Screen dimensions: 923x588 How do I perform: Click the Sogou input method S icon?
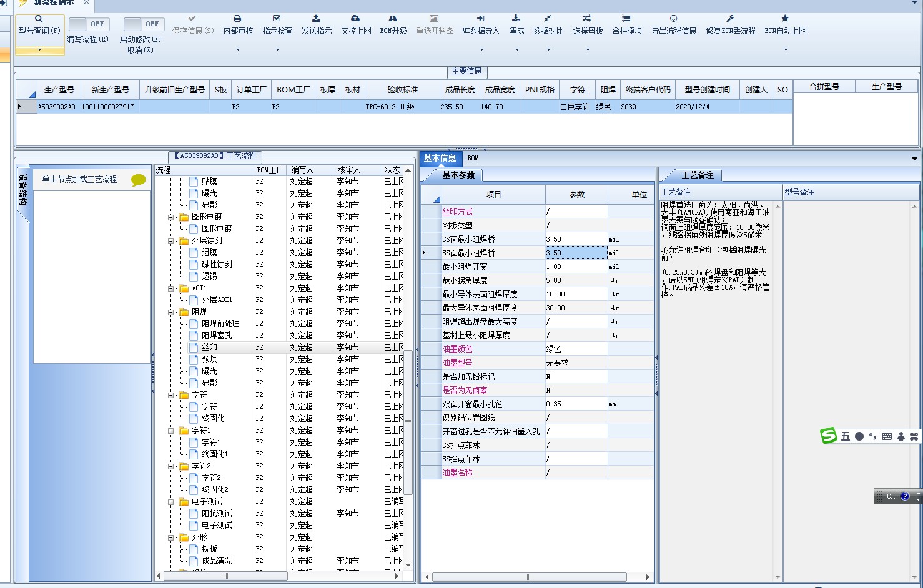(829, 436)
